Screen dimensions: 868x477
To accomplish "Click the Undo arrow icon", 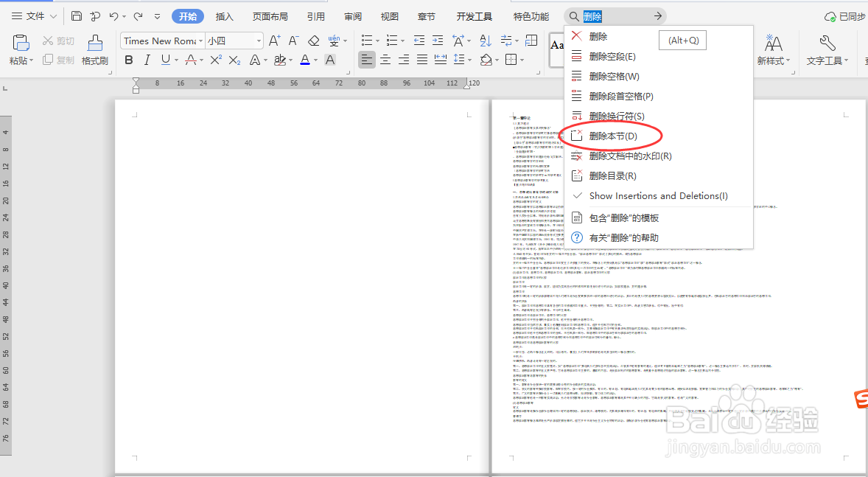I will point(114,16).
